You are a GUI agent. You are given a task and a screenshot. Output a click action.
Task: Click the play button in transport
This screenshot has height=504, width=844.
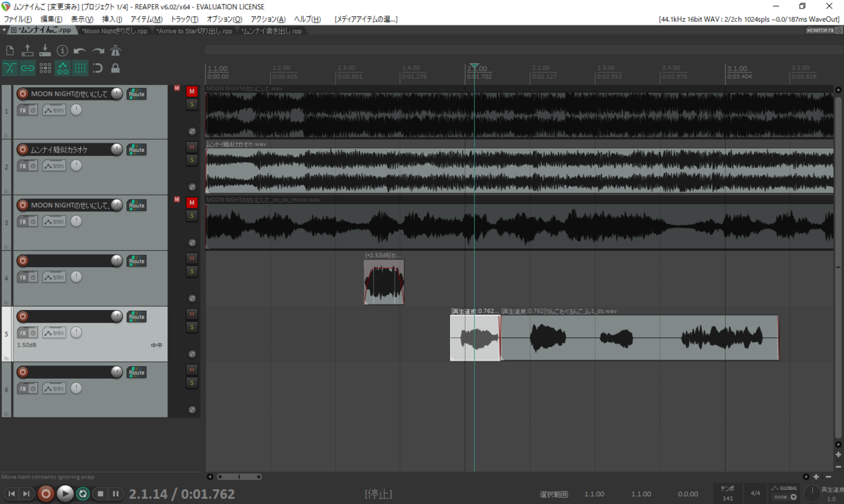tap(65, 493)
